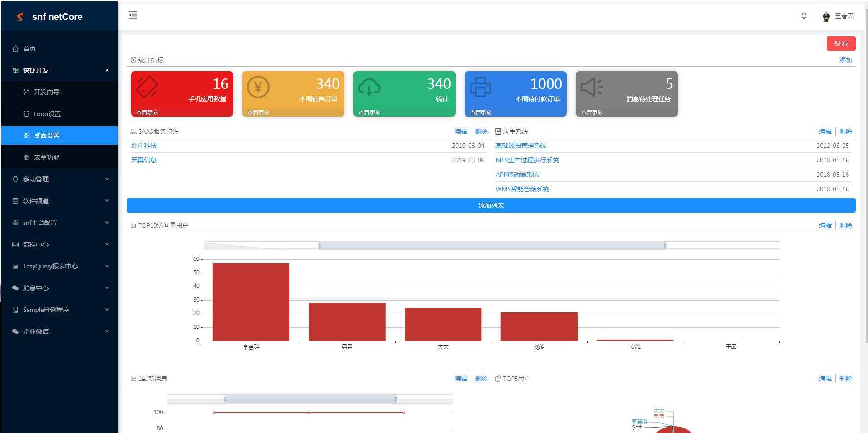Click the user avatar icon

[826, 16]
